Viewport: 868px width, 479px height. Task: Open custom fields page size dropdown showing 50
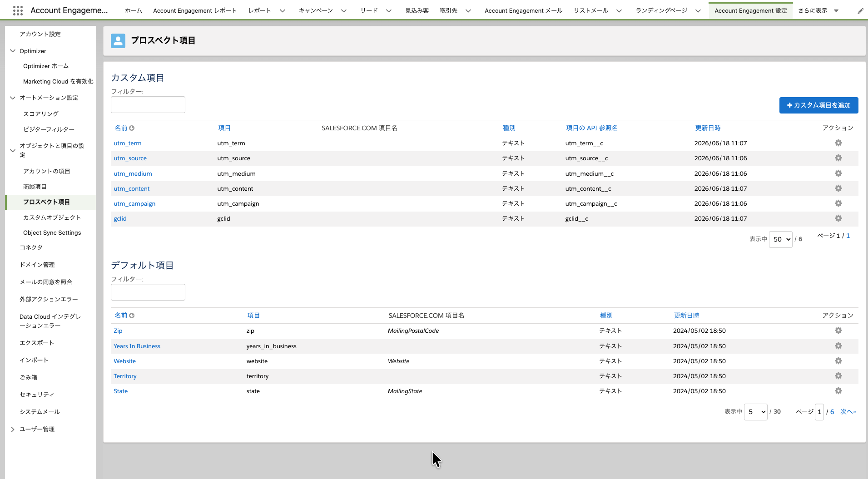click(x=780, y=239)
